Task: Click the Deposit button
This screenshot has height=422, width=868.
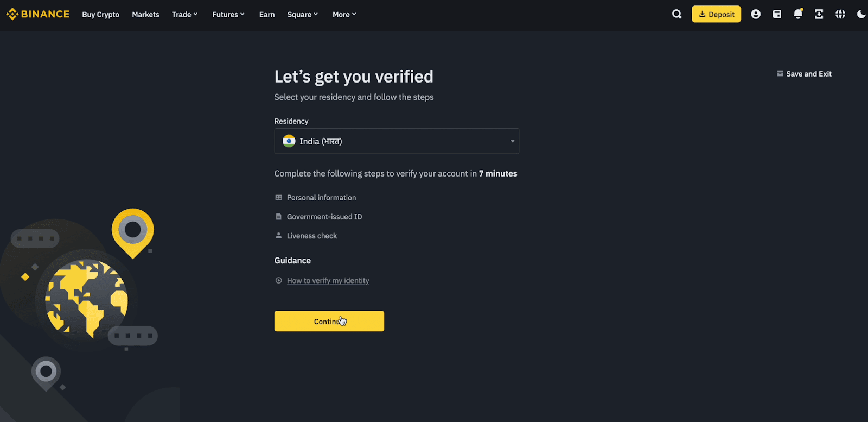Action: 716,14
